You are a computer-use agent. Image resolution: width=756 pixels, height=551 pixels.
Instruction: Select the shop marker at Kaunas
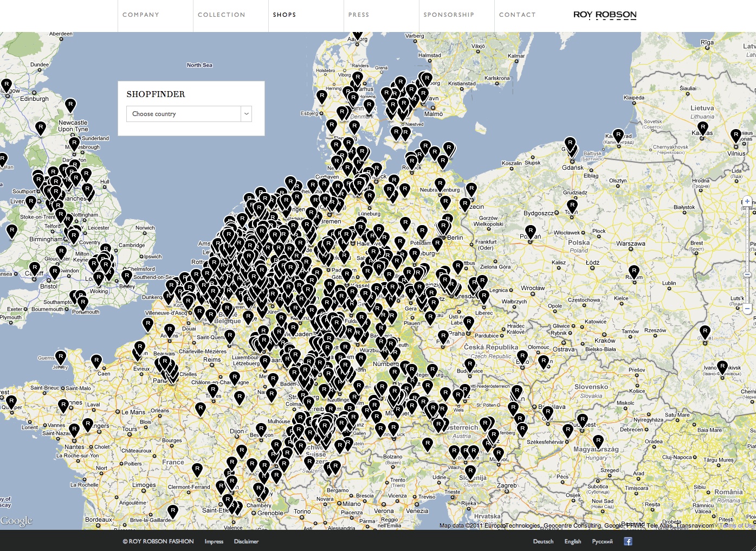703,128
